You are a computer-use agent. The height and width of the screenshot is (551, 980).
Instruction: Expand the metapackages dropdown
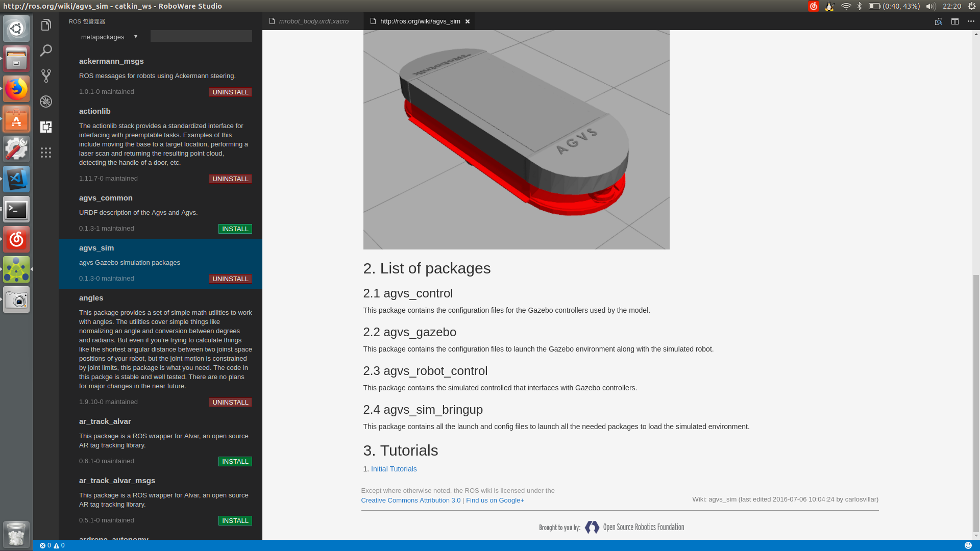[x=109, y=37]
